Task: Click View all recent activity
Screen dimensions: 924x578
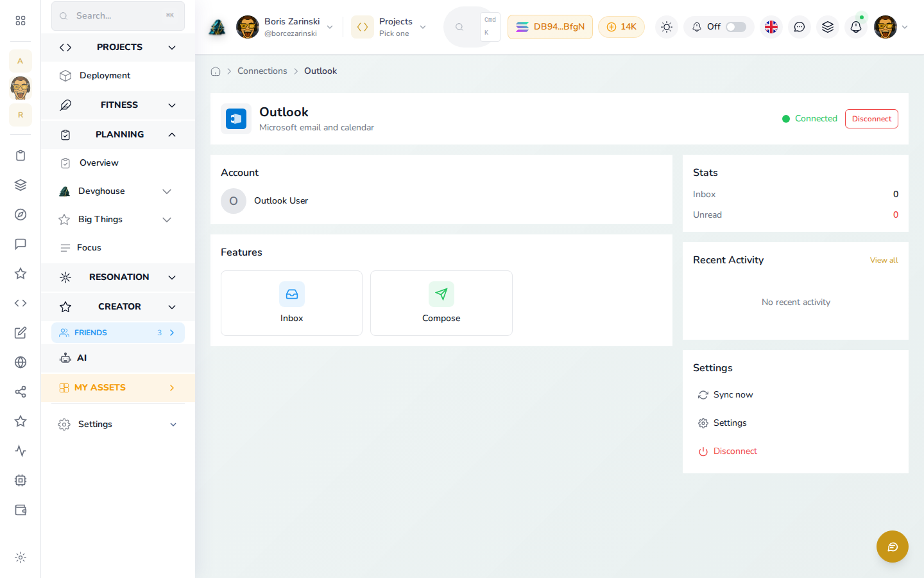Action: pyautogui.click(x=884, y=260)
